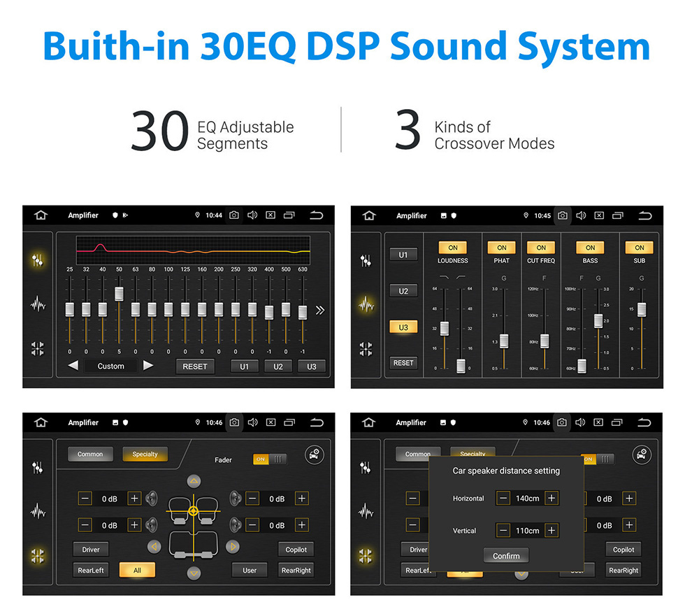Select U1 preset in loudness settings screen

click(403, 255)
